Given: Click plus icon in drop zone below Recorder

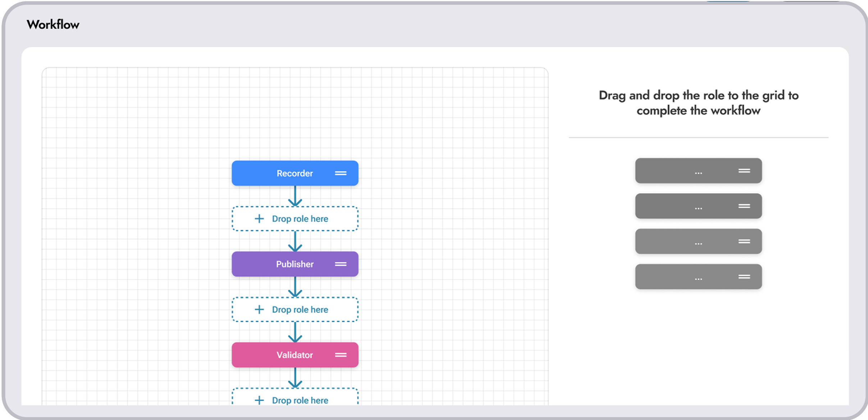Looking at the screenshot, I should [259, 219].
